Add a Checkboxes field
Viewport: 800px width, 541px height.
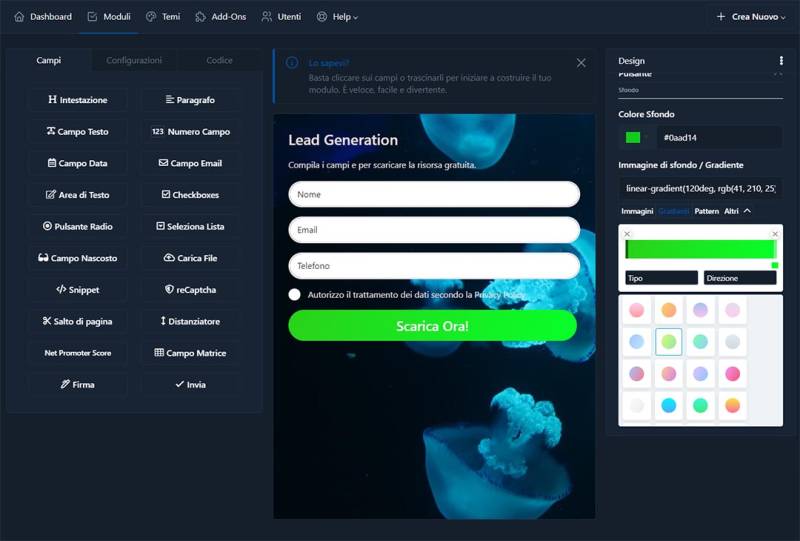click(190, 194)
